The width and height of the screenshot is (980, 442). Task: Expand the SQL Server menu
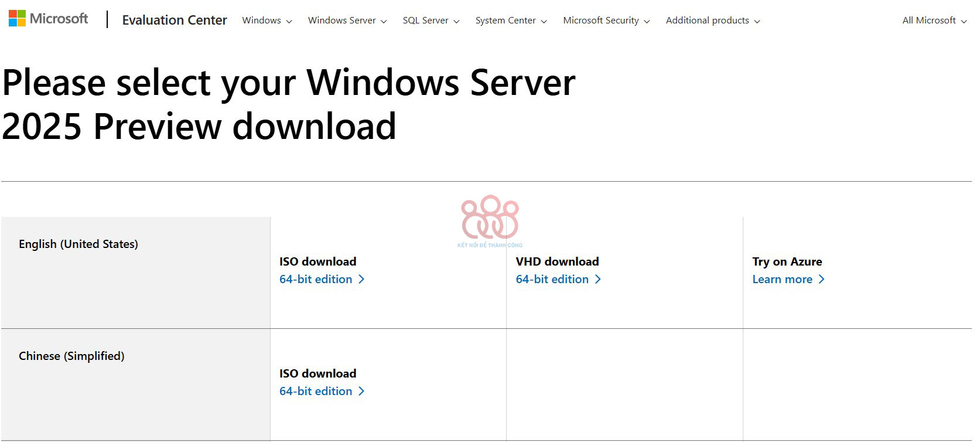pyautogui.click(x=431, y=21)
